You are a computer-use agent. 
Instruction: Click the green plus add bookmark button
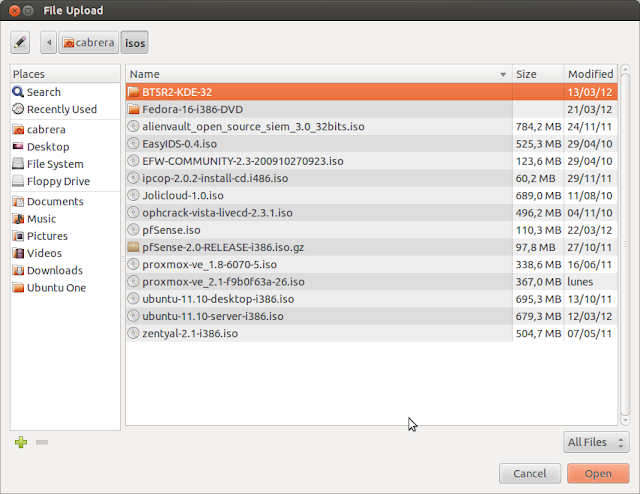click(x=21, y=442)
